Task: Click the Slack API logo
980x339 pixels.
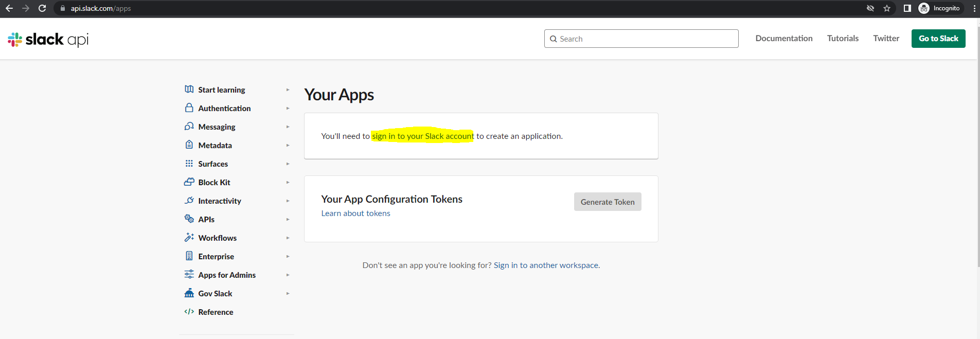Action: point(48,40)
